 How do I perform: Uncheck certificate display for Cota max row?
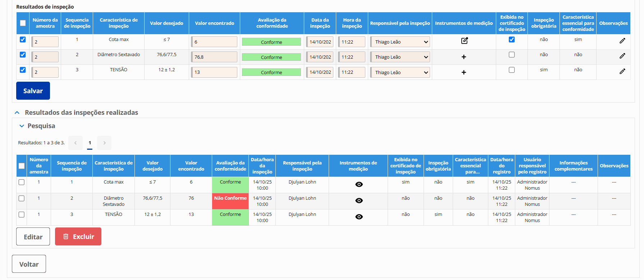(x=511, y=40)
